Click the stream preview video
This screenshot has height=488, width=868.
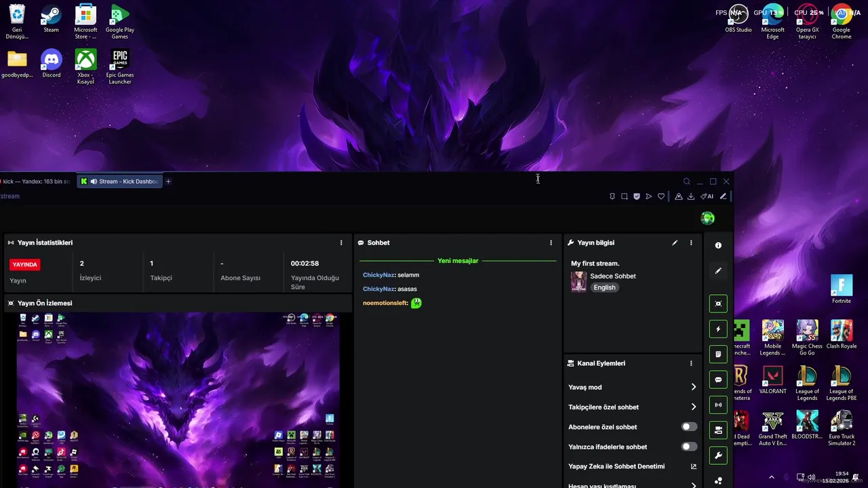coord(178,400)
